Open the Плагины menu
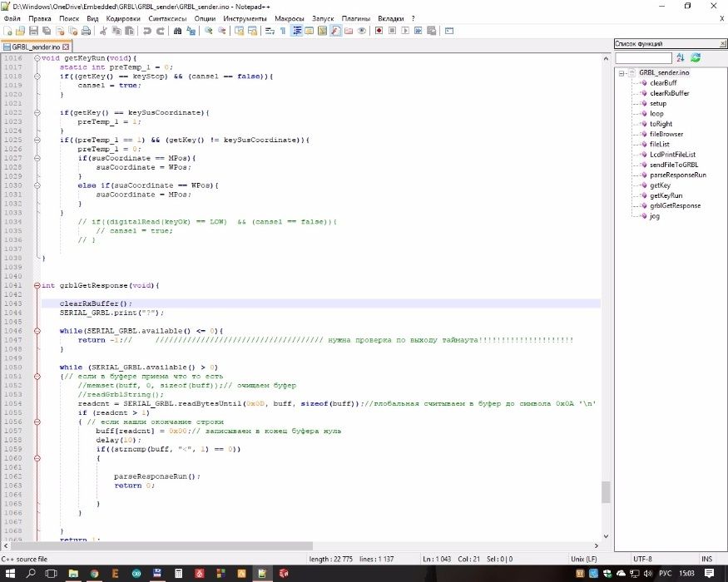 pyautogui.click(x=355, y=18)
